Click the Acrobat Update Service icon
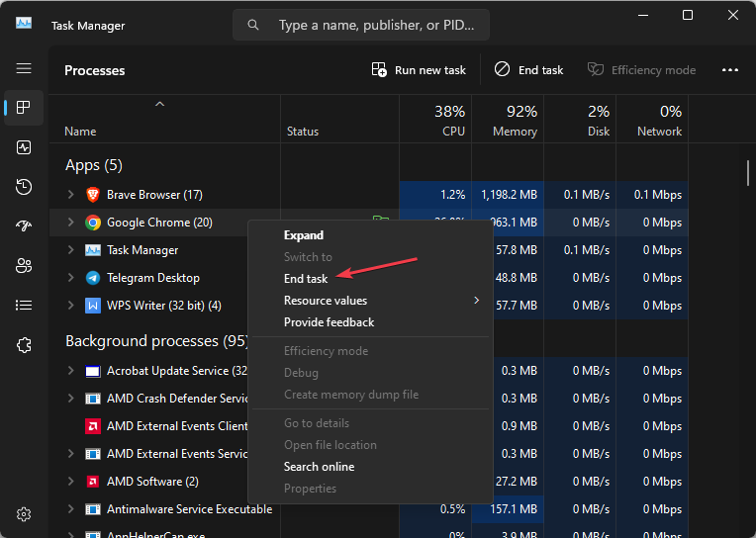Screen dimensions: 756x538 click(93, 371)
